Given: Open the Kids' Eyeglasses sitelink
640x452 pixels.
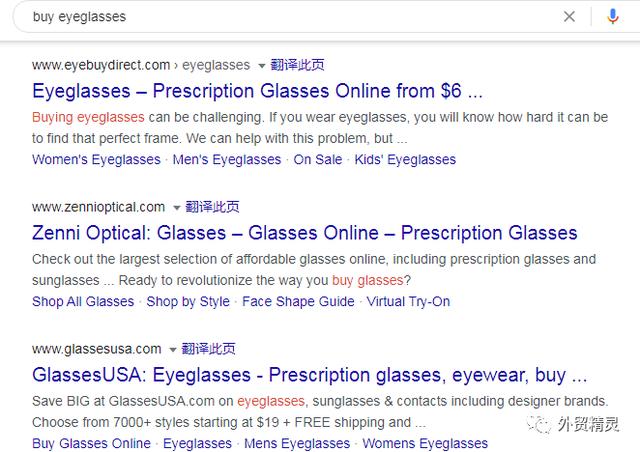Looking at the screenshot, I should click(x=405, y=160).
